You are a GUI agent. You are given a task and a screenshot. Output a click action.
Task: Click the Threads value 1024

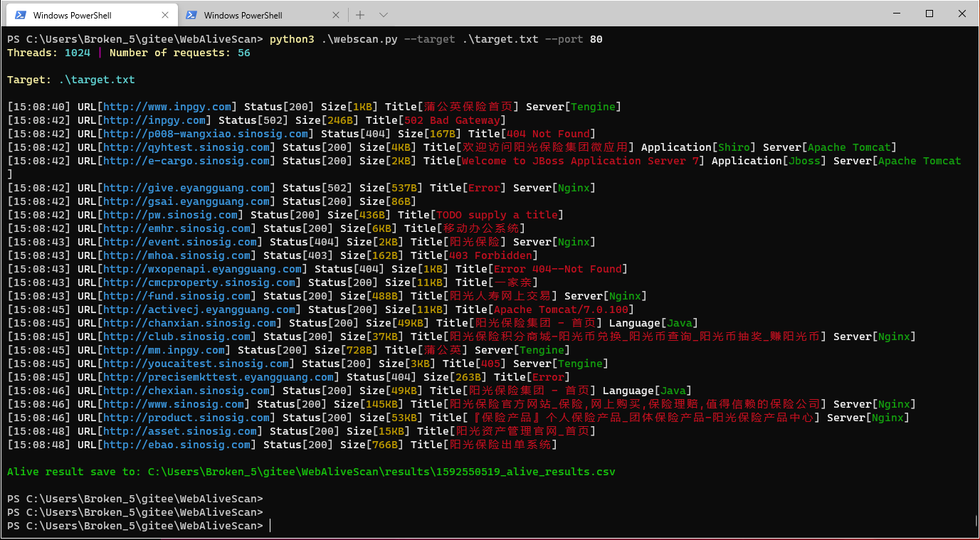click(x=78, y=53)
